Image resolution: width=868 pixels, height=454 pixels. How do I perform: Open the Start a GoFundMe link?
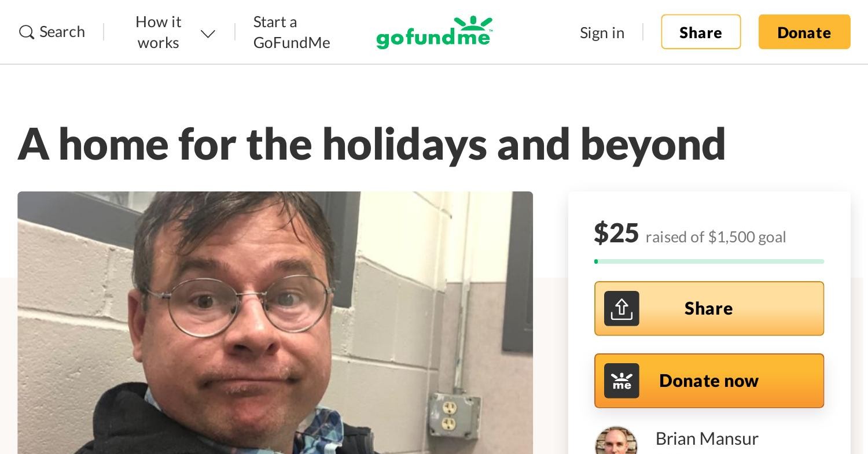point(292,32)
